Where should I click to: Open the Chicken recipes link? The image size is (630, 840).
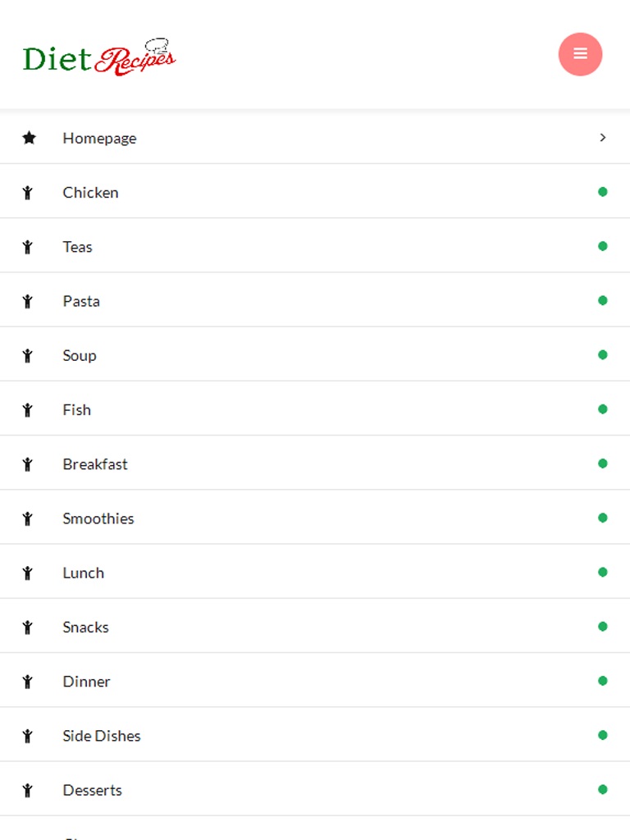pos(90,193)
